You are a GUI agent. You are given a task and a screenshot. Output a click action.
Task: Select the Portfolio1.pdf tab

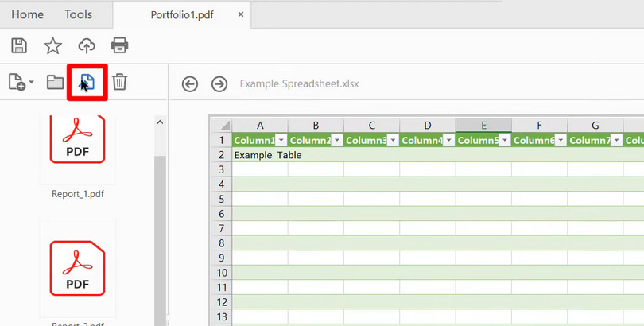click(182, 15)
